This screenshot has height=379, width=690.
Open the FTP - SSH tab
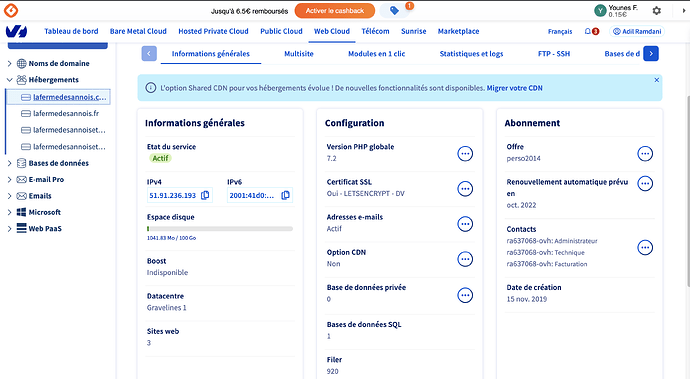[554, 54]
